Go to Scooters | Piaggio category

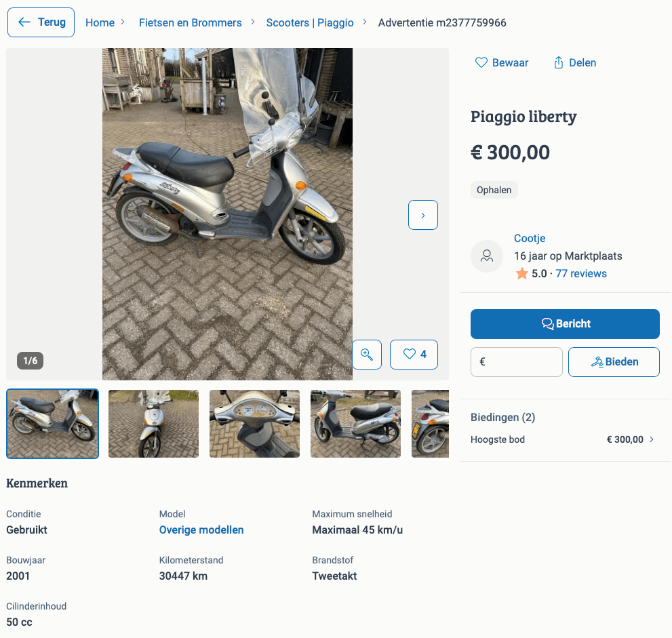pyautogui.click(x=310, y=23)
